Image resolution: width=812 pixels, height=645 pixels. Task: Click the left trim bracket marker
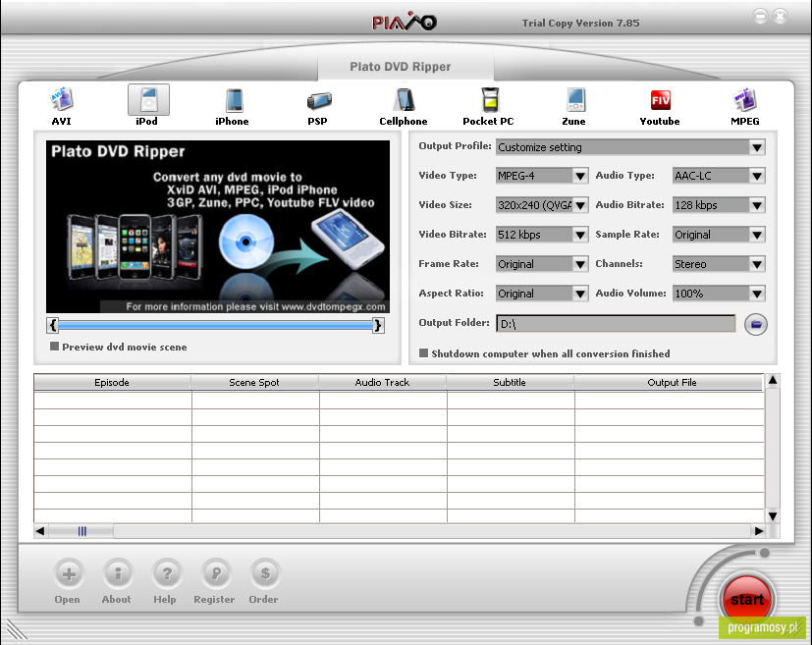[52, 325]
